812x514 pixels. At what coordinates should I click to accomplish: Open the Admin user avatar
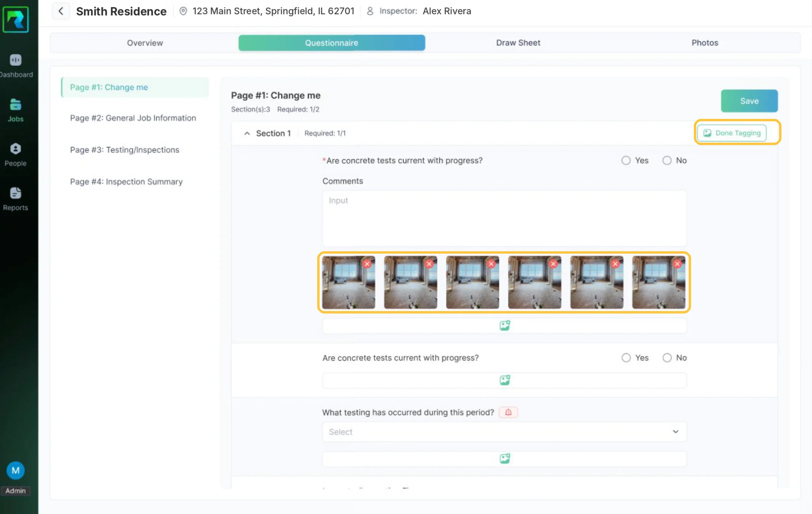(x=15, y=470)
